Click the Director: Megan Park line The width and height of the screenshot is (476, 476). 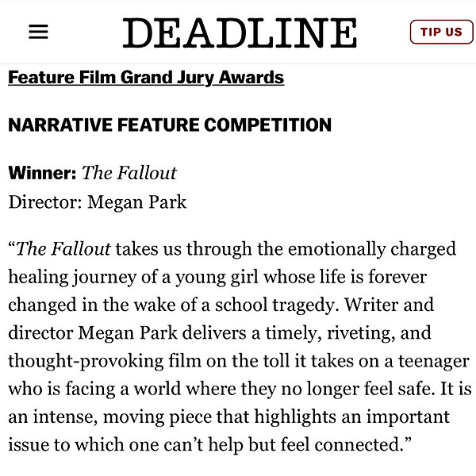click(97, 202)
